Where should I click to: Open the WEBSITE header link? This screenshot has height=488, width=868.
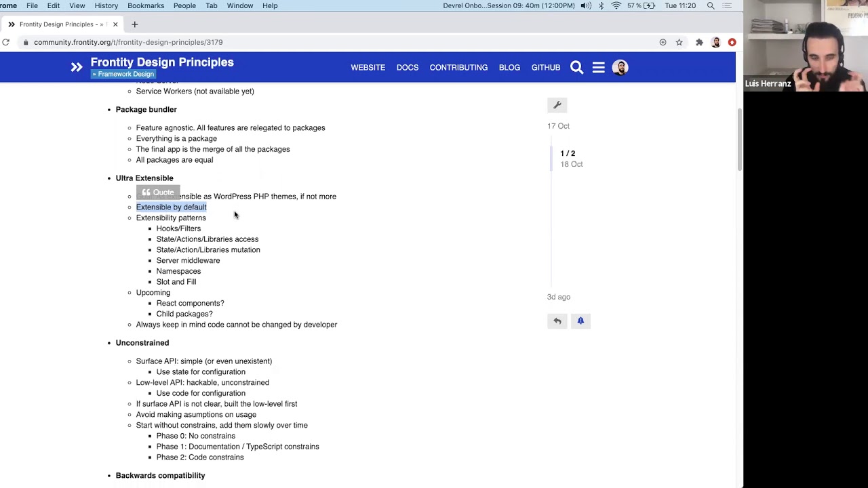[x=368, y=67]
